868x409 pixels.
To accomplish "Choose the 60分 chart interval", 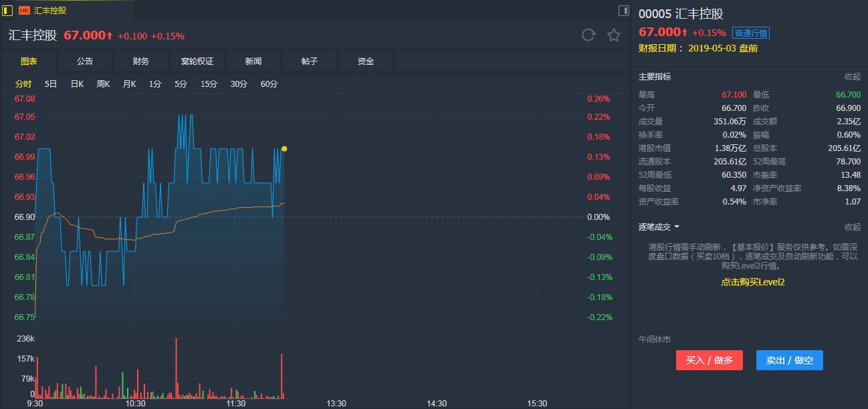I will point(269,84).
